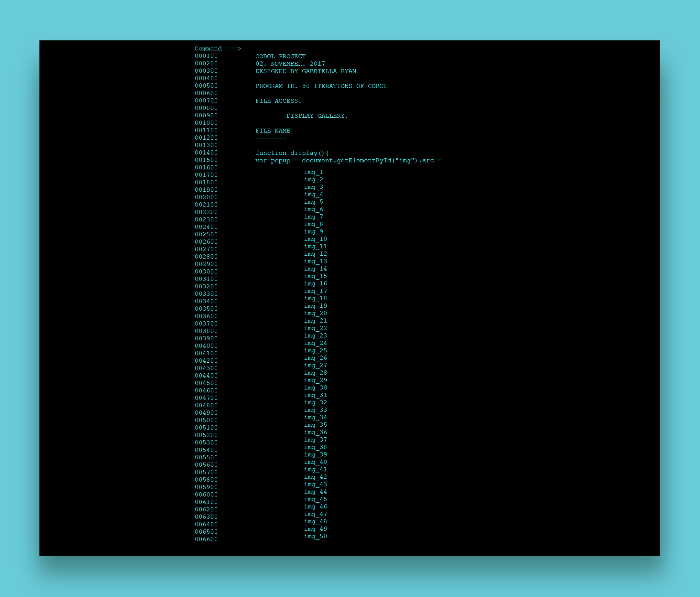The width and height of the screenshot is (700, 597).
Task: Pick img_35 from the list
Action: (x=315, y=425)
